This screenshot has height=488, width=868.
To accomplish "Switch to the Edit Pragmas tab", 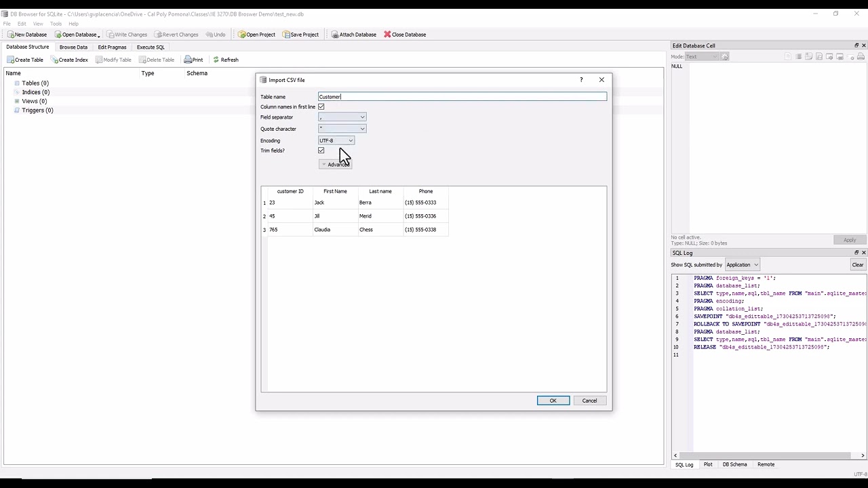I will tap(112, 47).
